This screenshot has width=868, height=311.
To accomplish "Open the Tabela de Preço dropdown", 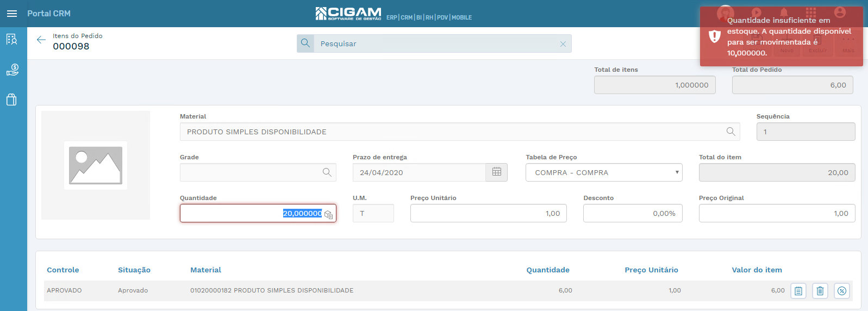I will 604,172.
